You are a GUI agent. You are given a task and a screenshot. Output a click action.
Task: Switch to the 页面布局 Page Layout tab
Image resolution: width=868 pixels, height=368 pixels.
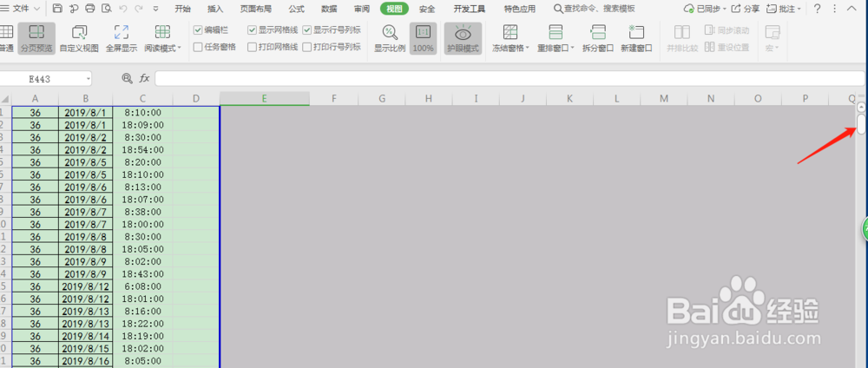pyautogui.click(x=256, y=9)
